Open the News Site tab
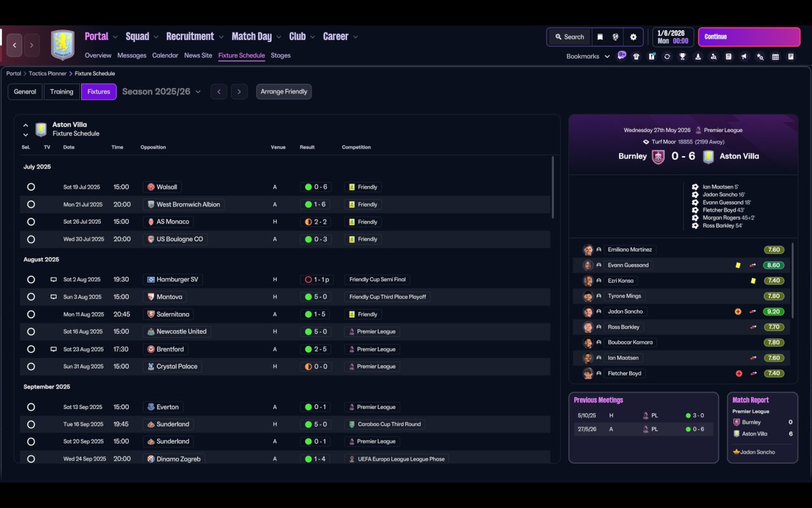Image resolution: width=812 pixels, height=508 pixels. click(198, 56)
